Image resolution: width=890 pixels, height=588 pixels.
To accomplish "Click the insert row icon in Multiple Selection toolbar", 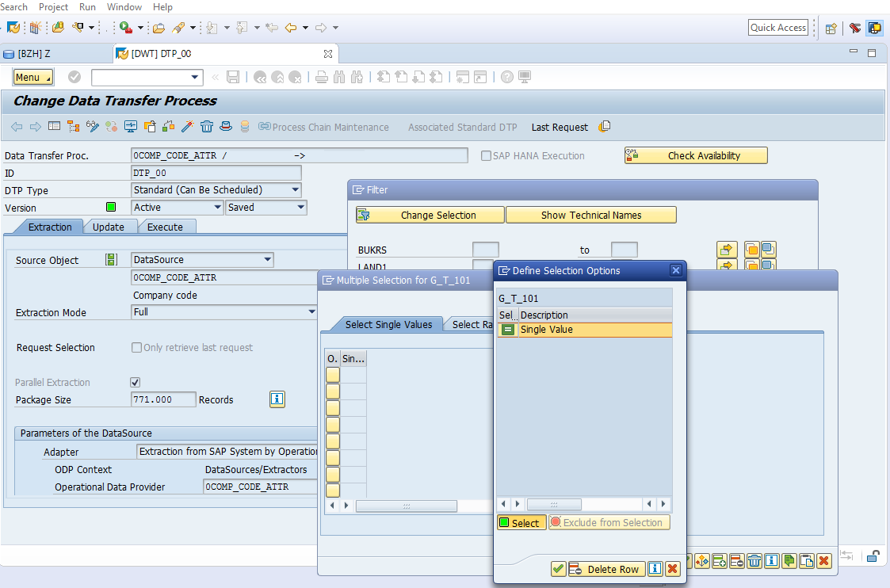I will pos(720,561).
